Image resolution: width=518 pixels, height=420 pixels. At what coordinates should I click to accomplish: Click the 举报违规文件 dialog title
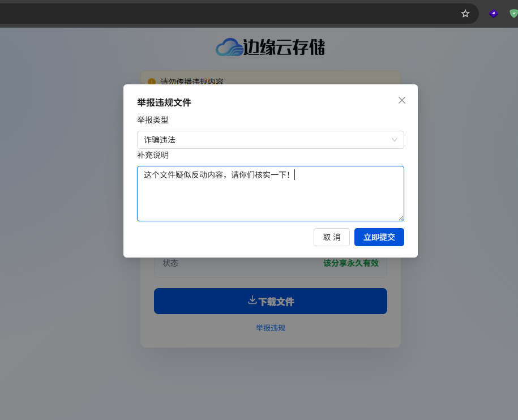tap(164, 102)
